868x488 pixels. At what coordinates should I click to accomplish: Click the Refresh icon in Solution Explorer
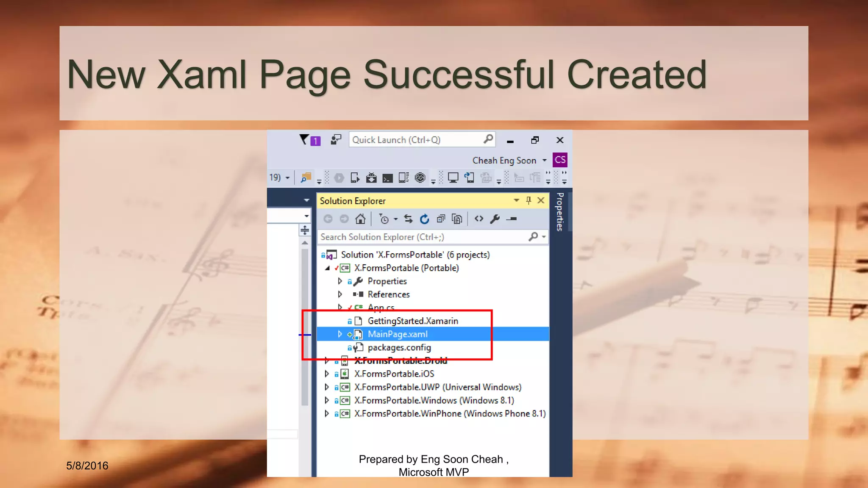(x=424, y=219)
